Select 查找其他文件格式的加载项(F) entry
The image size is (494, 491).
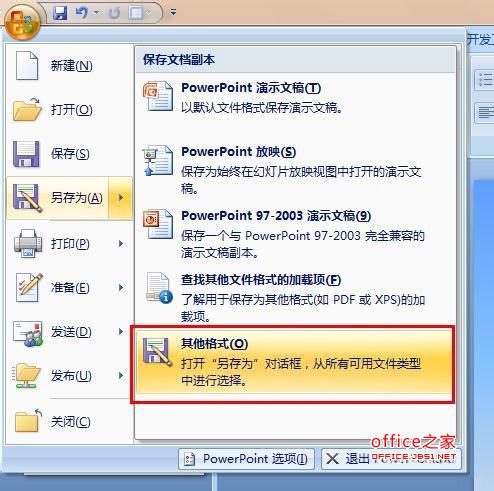point(295,297)
